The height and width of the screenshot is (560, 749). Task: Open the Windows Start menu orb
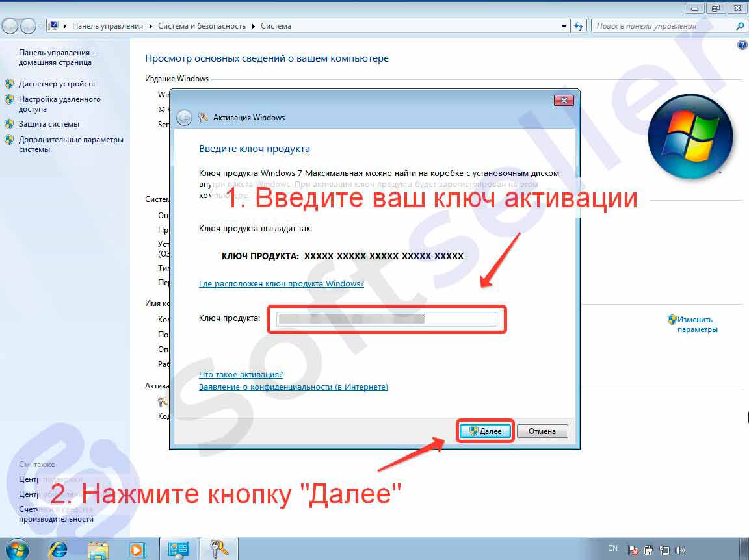(x=16, y=549)
